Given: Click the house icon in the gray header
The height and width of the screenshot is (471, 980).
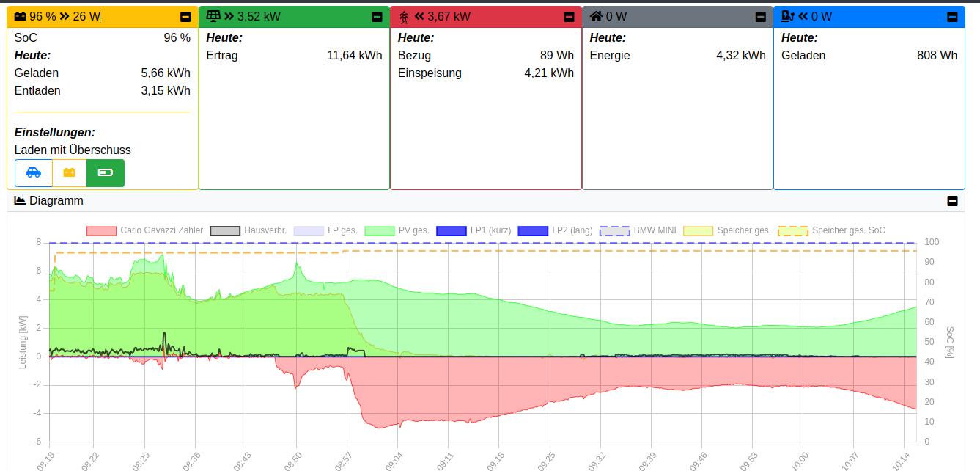Looking at the screenshot, I should 596,16.
